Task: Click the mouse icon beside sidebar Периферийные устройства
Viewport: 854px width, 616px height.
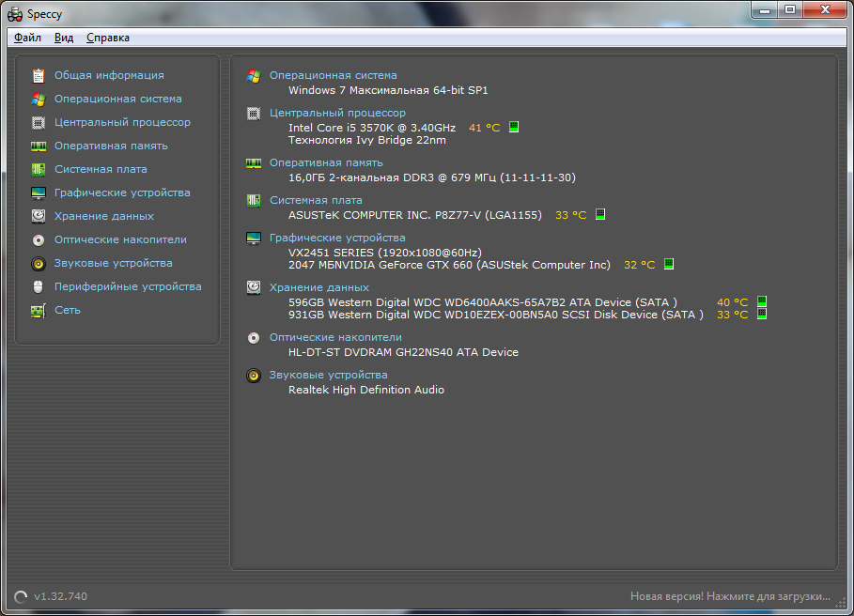Action: (x=39, y=286)
